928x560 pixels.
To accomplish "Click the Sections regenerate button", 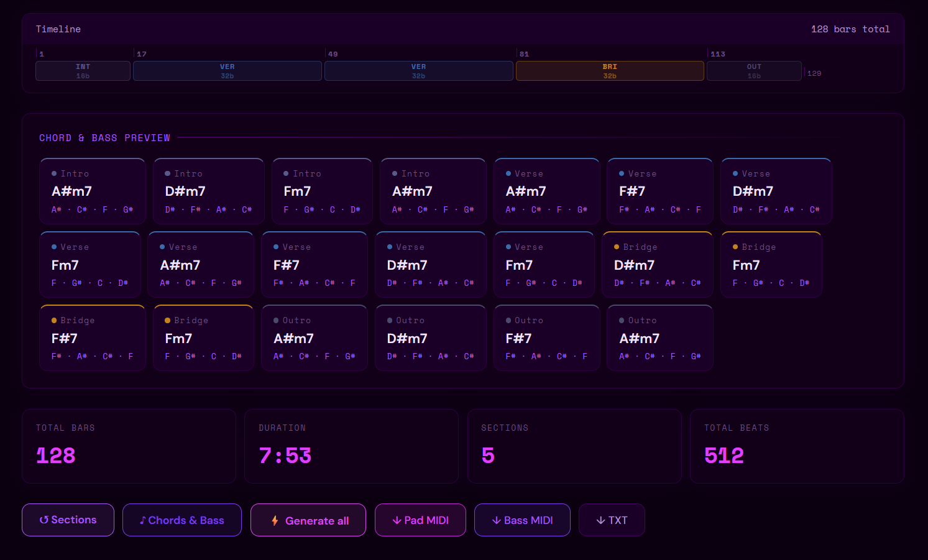I will [x=68, y=520].
